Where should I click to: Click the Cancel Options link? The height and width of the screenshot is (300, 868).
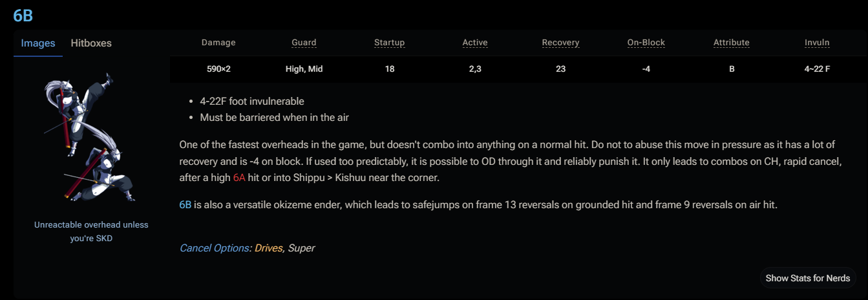(215, 248)
